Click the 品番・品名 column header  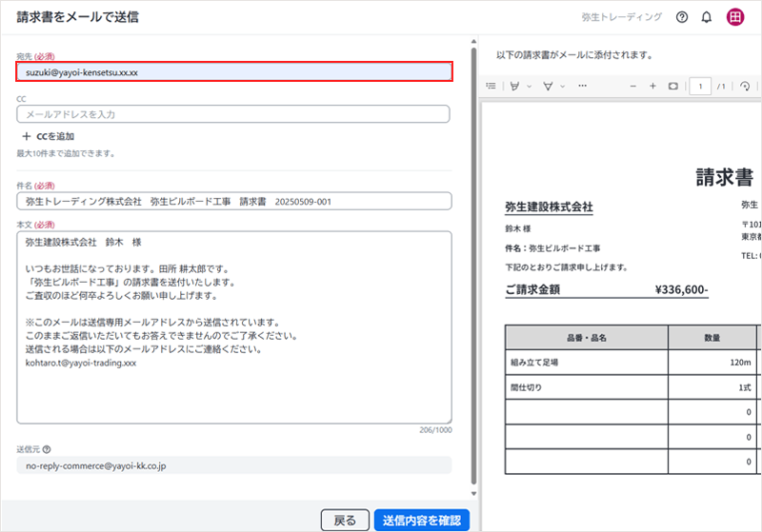pos(586,337)
